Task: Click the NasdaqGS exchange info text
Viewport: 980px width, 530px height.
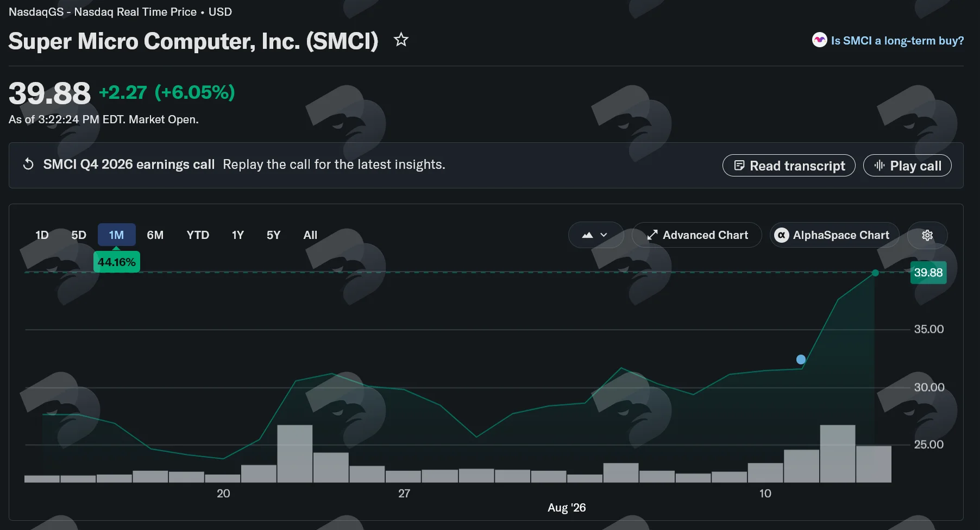Action: pyautogui.click(x=120, y=12)
